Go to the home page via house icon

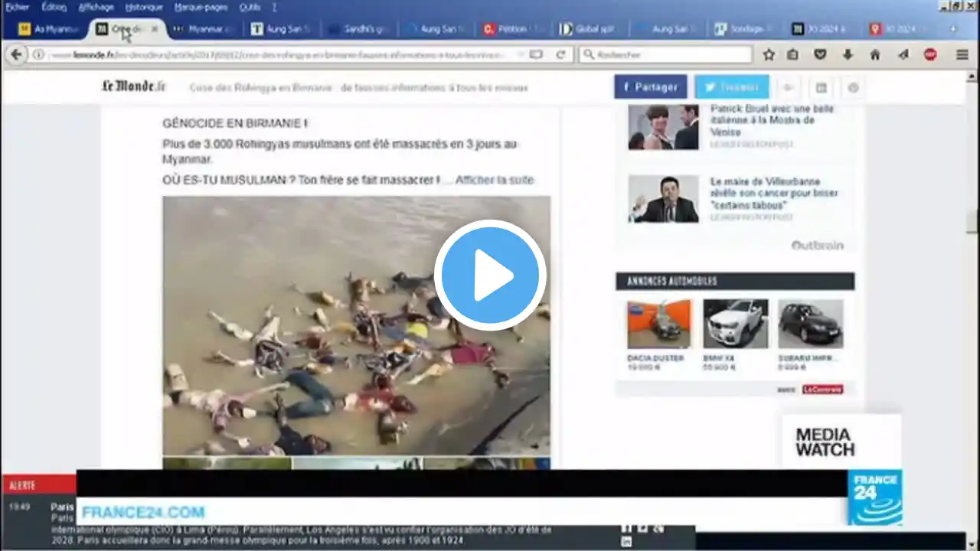coord(875,54)
